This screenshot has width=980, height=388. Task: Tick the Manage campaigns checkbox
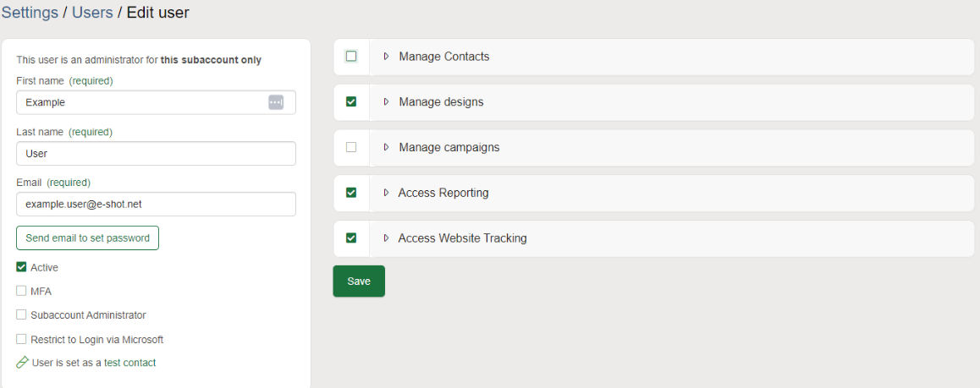[351, 147]
